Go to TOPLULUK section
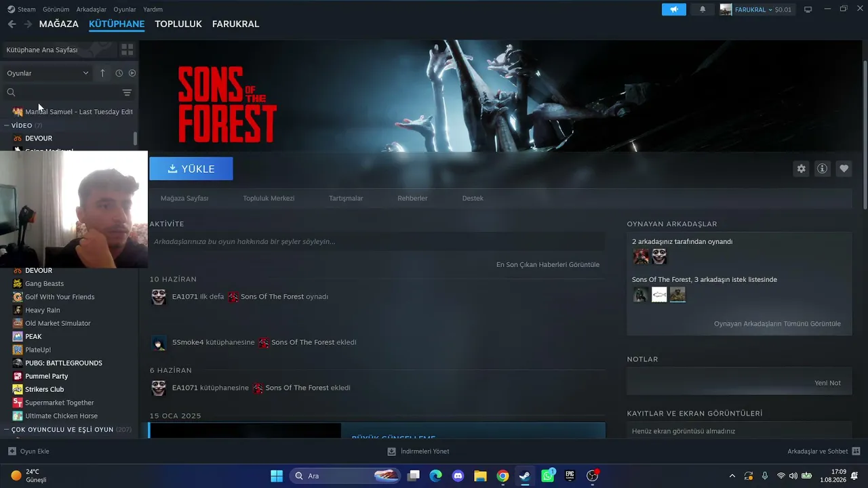Viewport: 868px width, 488px height. pos(178,24)
